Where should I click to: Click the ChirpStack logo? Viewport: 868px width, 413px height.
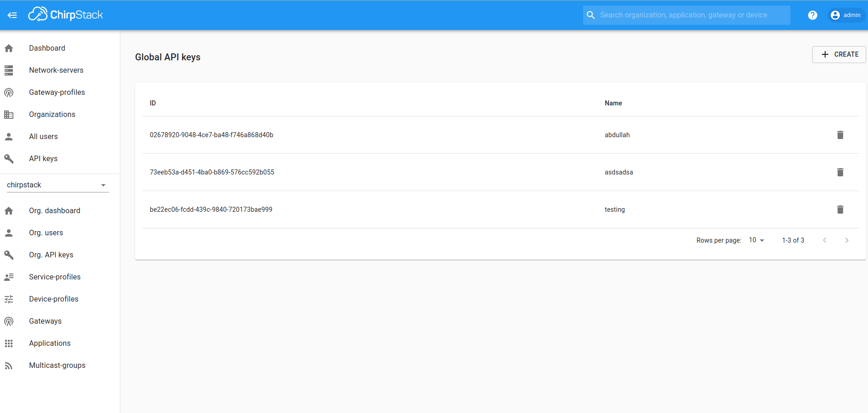(x=65, y=15)
